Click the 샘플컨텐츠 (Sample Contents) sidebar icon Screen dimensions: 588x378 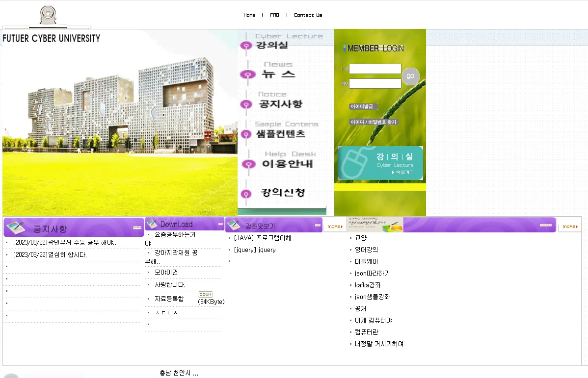[246, 134]
